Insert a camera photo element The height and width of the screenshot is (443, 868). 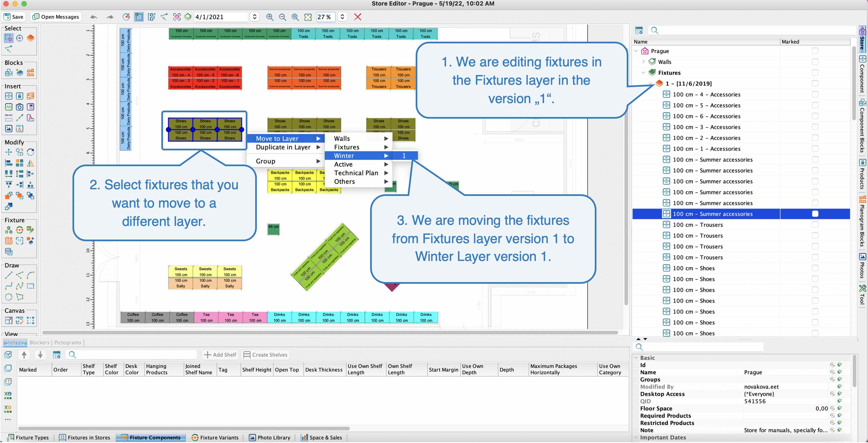(x=19, y=107)
